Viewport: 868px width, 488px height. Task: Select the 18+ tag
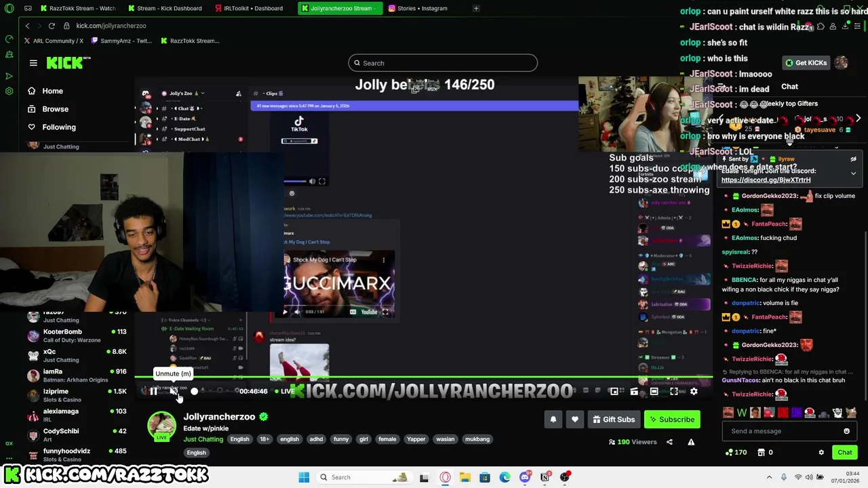[x=264, y=439]
